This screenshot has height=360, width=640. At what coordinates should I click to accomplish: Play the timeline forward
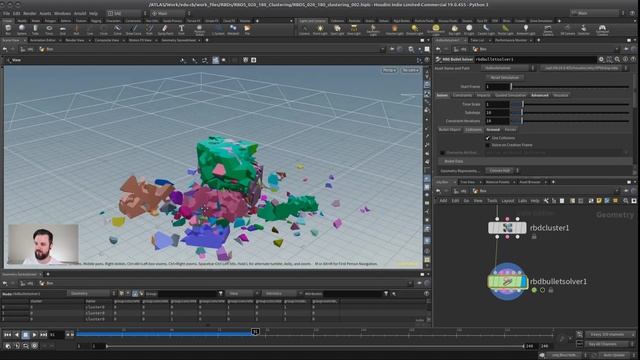click(x=34, y=335)
